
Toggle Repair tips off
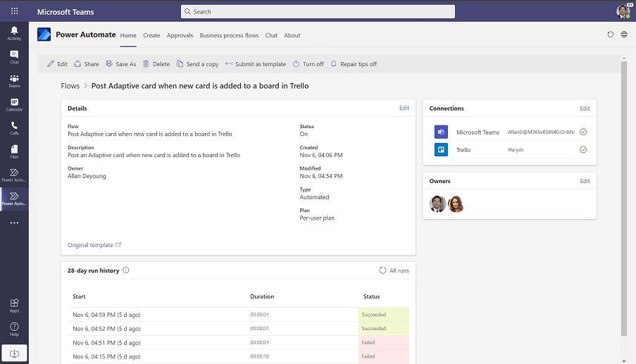pyautogui.click(x=354, y=64)
